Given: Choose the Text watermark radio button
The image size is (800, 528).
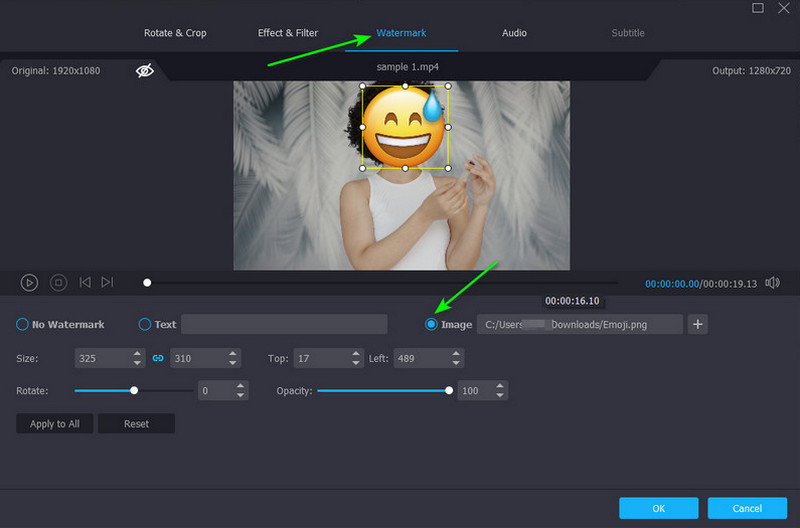Looking at the screenshot, I should (145, 324).
